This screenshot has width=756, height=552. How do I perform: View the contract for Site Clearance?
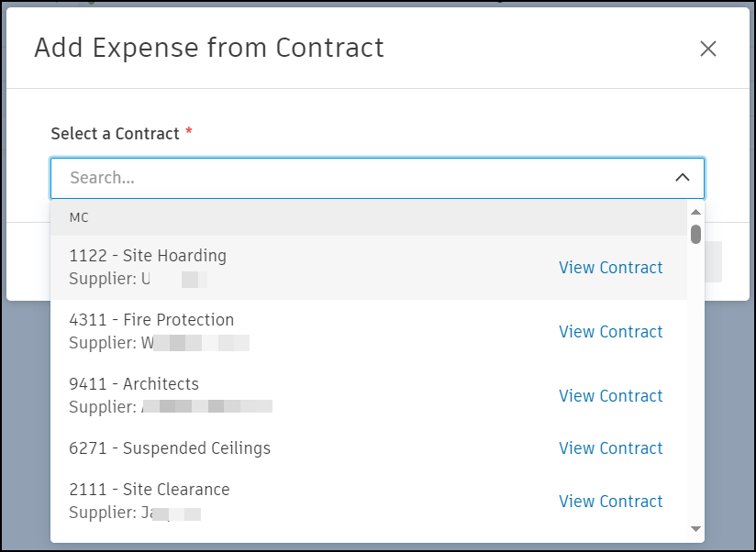point(610,502)
